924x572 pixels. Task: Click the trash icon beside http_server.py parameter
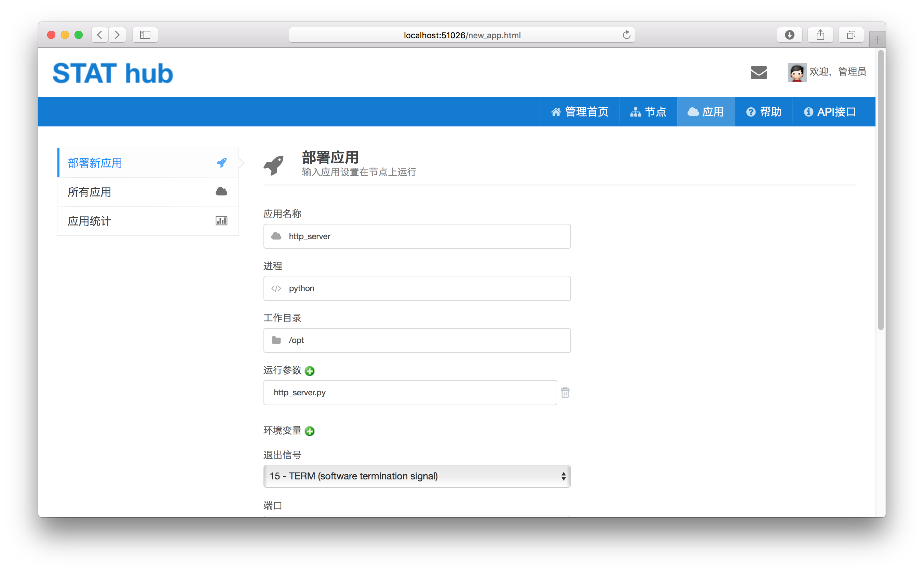click(x=566, y=392)
